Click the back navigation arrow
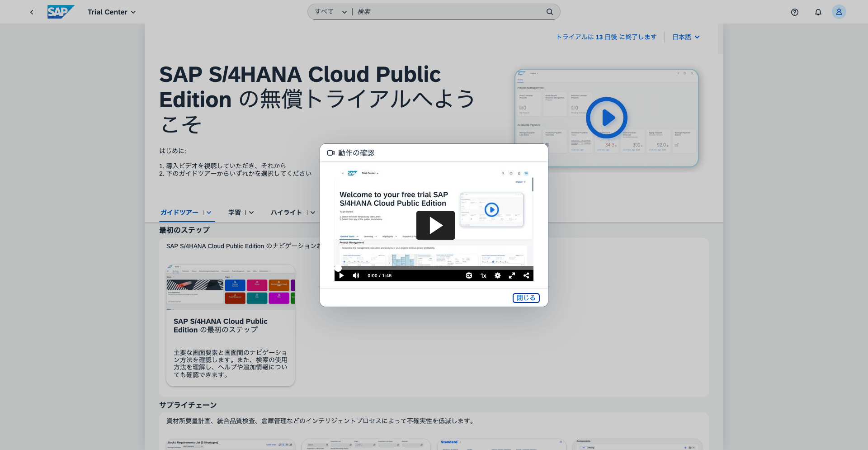This screenshot has width=868, height=450. coord(32,12)
